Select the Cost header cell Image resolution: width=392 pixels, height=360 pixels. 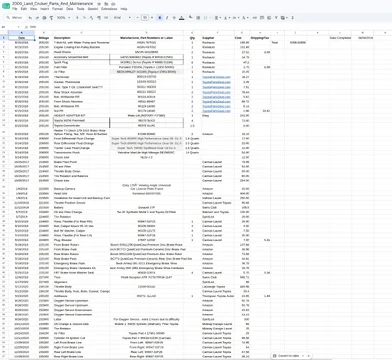(x=242, y=38)
